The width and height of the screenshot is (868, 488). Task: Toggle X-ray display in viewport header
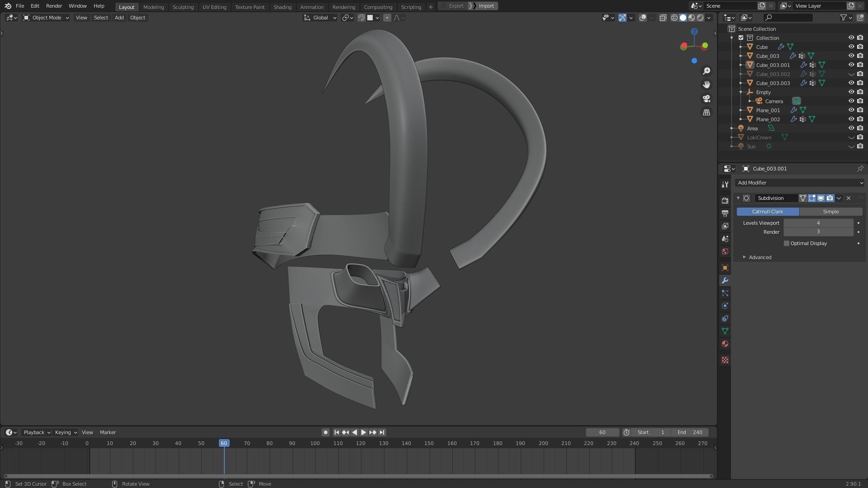click(x=663, y=18)
